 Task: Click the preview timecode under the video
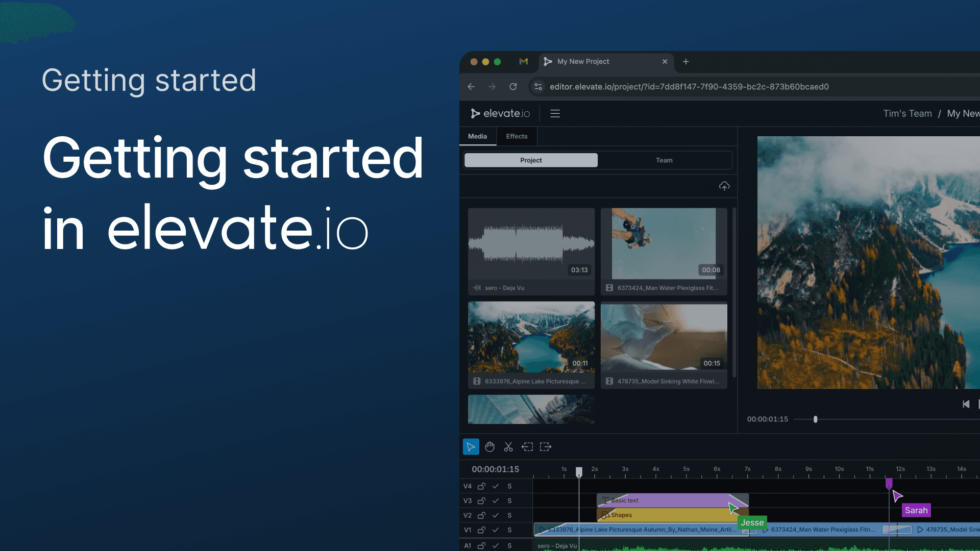(768, 419)
